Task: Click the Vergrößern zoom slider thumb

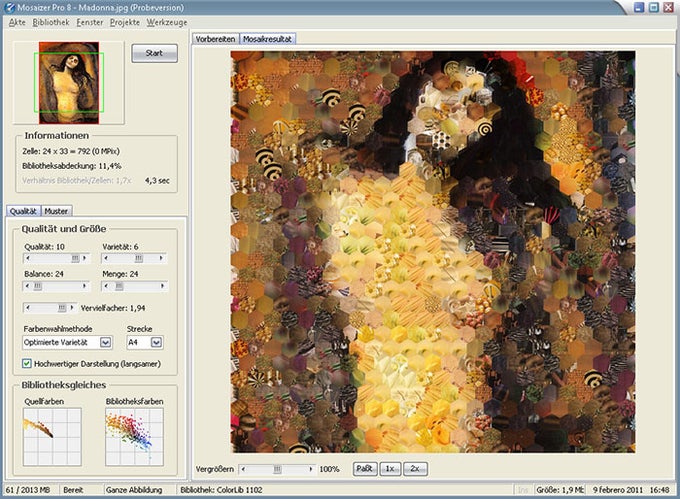Action: click(277, 469)
